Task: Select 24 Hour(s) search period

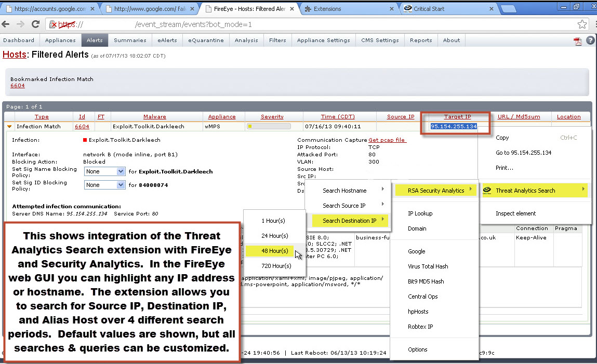Action: 275,236
